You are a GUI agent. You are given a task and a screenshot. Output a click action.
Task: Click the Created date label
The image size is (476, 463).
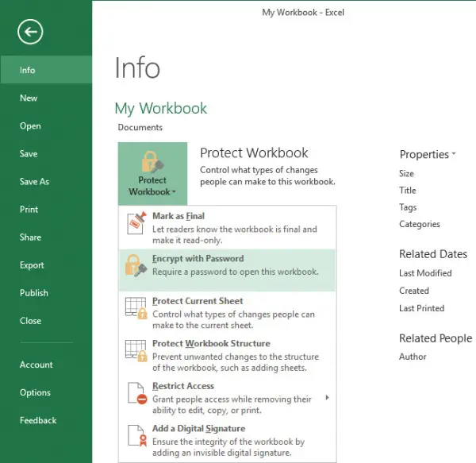pyautogui.click(x=414, y=291)
